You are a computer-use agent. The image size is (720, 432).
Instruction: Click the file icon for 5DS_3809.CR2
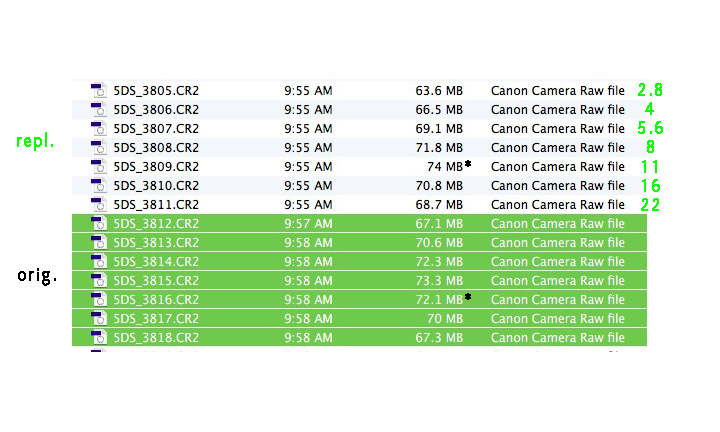coord(98,167)
